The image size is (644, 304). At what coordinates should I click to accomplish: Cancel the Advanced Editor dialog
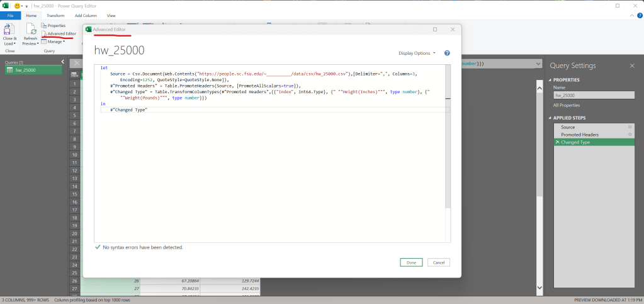[438, 262]
